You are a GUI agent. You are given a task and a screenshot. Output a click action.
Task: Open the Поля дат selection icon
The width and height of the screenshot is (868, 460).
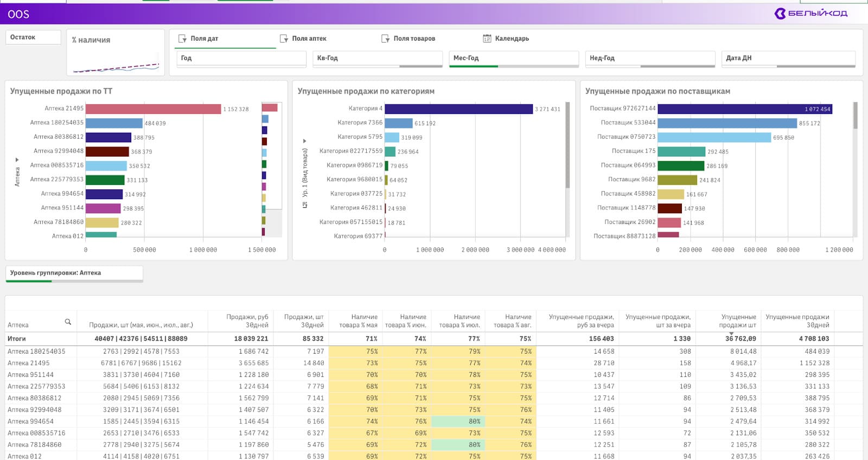click(182, 39)
